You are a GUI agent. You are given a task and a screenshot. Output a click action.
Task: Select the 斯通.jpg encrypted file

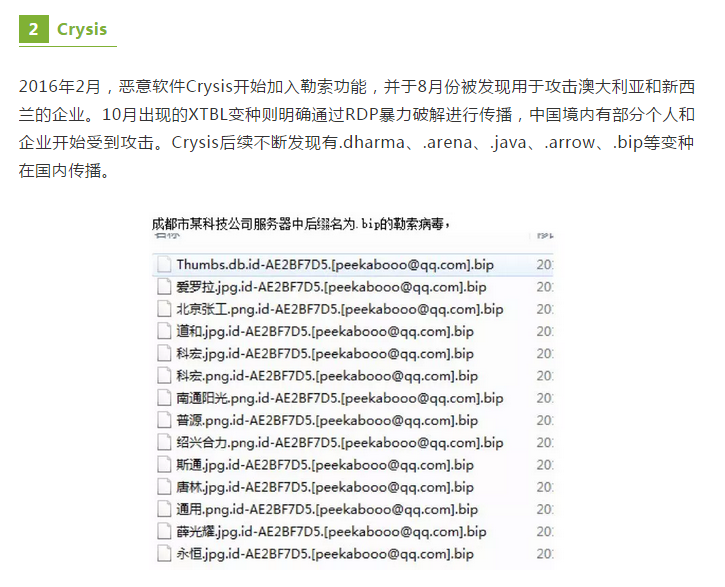[x=325, y=465]
